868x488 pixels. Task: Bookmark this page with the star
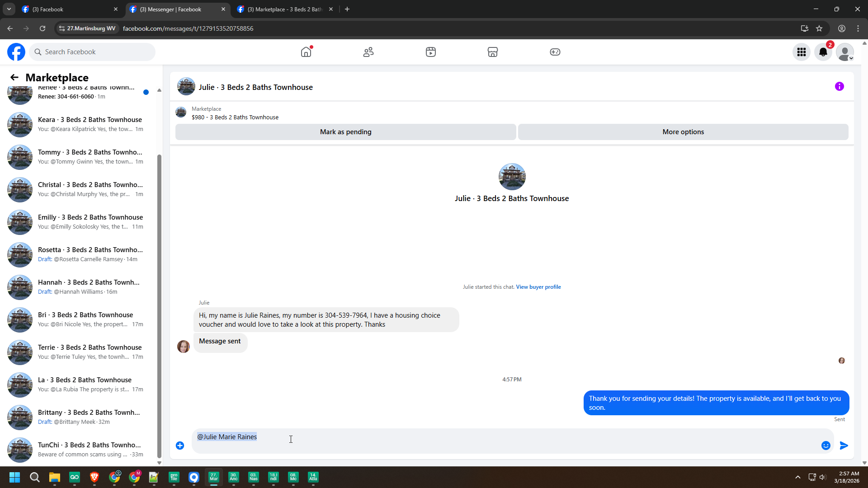819,28
